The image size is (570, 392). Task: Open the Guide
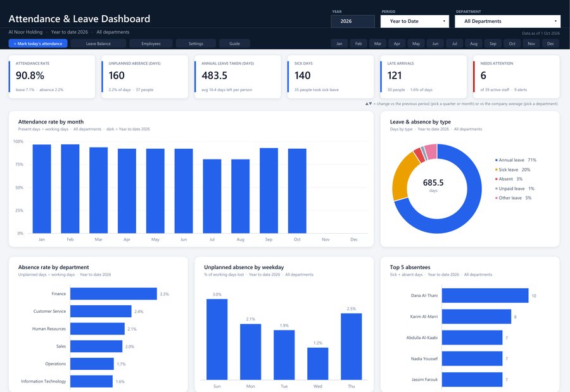pos(234,44)
